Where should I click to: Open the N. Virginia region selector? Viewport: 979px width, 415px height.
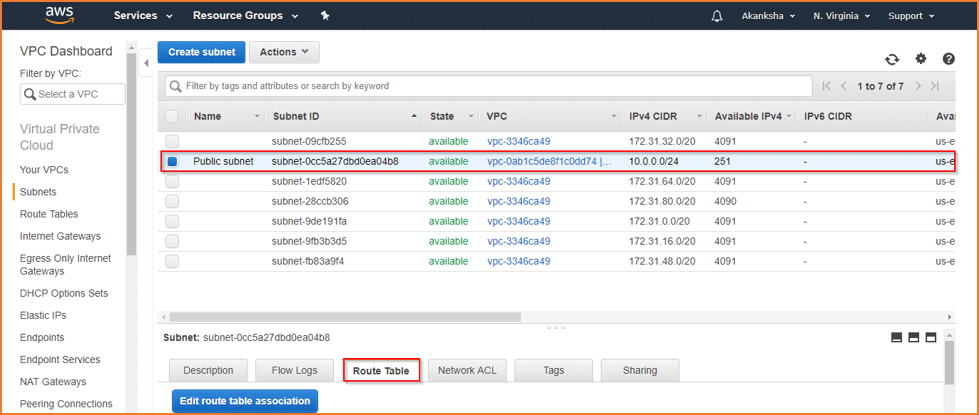[840, 16]
